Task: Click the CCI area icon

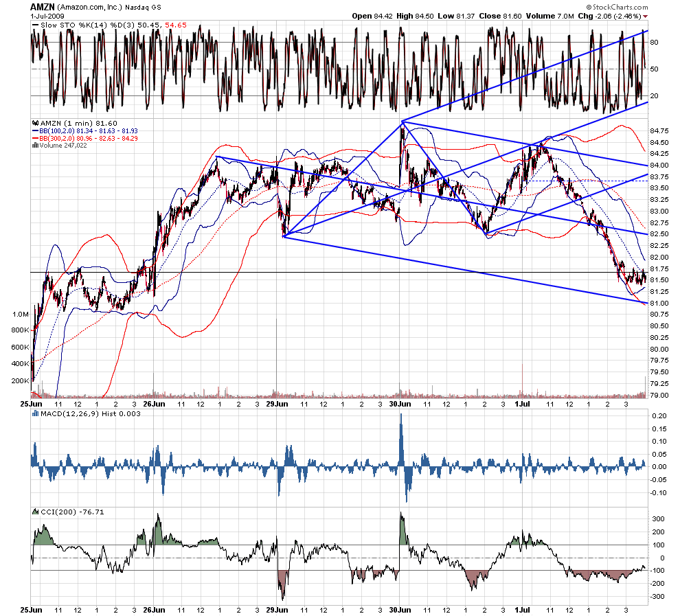Action: coord(36,512)
